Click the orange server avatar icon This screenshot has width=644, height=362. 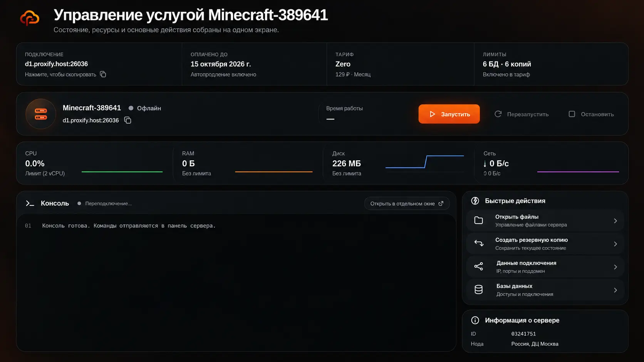coord(41,114)
